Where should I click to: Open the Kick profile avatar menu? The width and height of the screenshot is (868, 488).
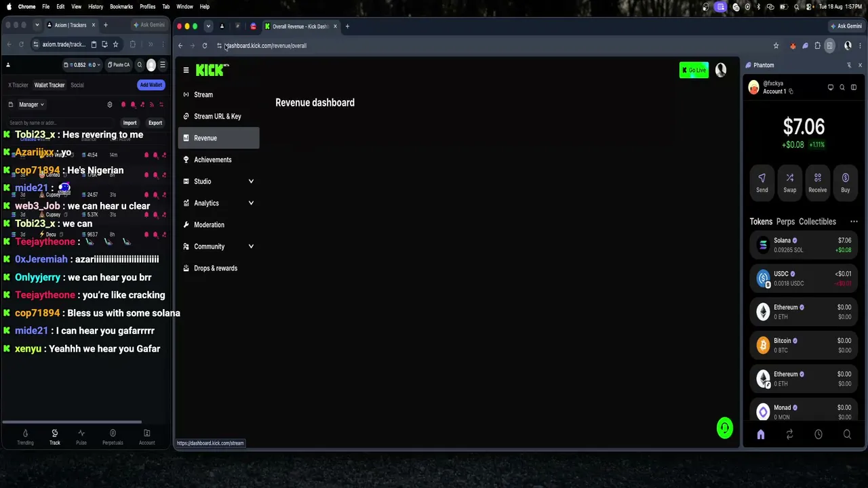(721, 70)
